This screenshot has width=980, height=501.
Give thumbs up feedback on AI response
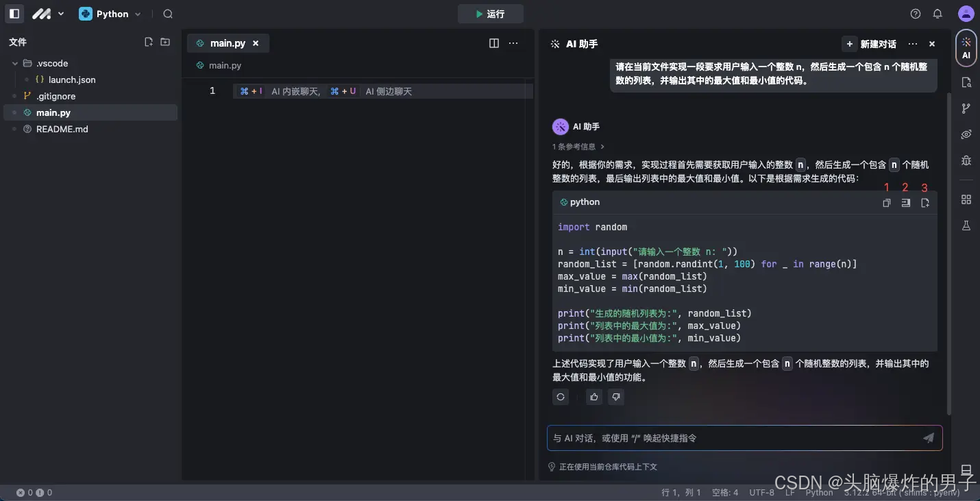(x=593, y=397)
